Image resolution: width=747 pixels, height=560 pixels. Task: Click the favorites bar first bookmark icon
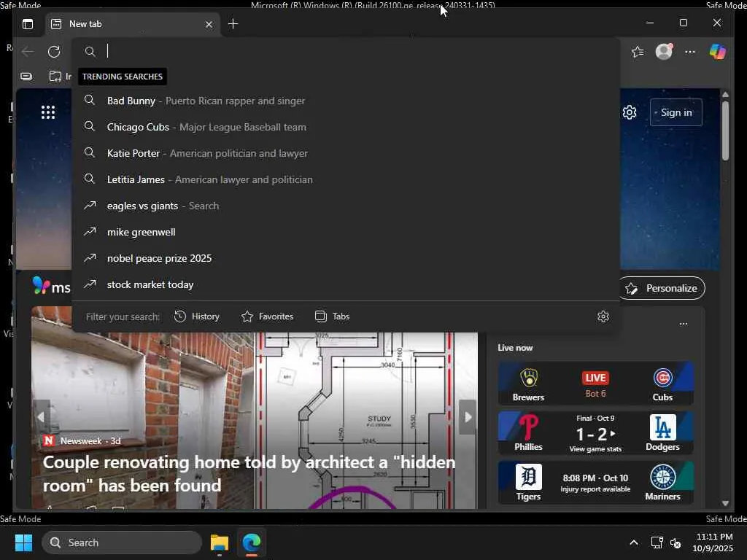click(x=26, y=76)
